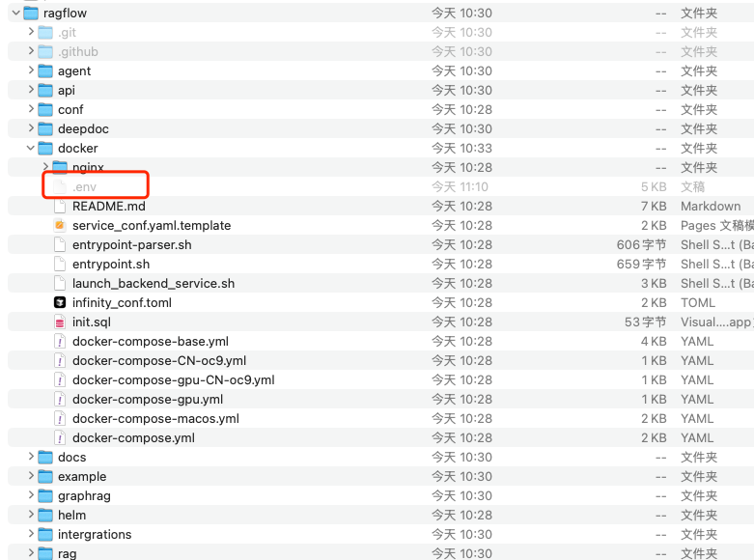The image size is (754, 560).
Task: Click the service_conf.yaml.template Pages icon
Action: click(x=60, y=225)
